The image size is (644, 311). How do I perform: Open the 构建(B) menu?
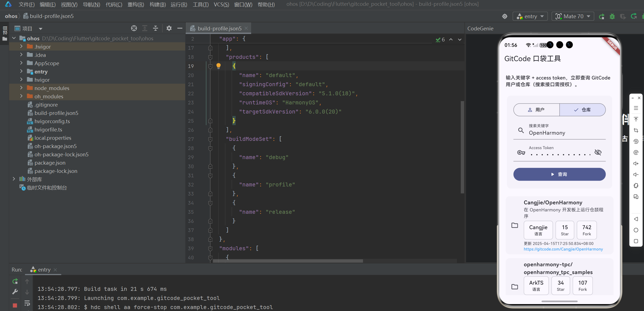[x=157, y=4]
